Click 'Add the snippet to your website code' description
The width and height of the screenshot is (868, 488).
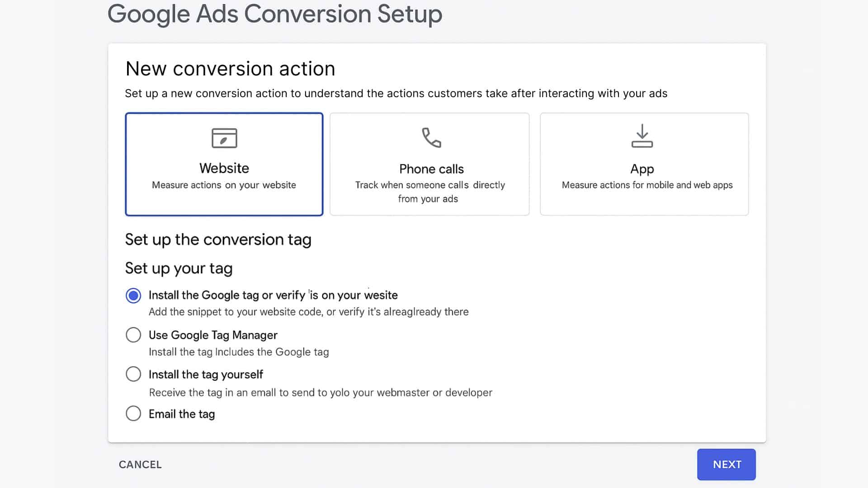click(x=309, y=312)
